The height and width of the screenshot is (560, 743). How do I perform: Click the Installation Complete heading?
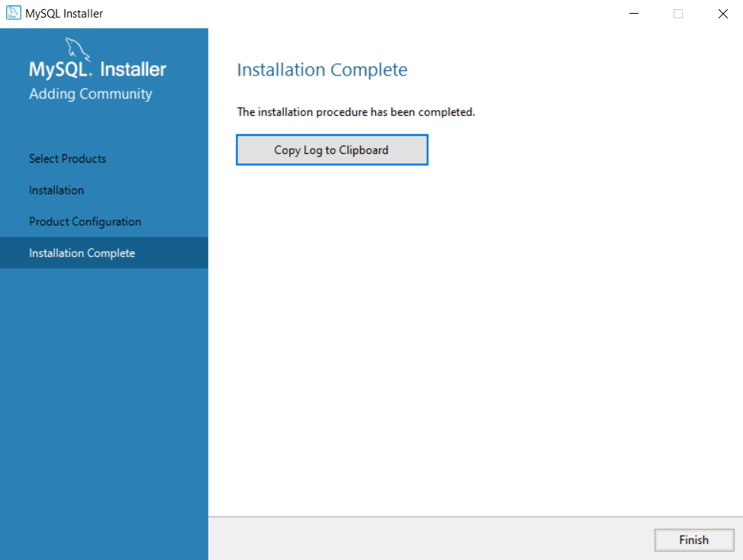(x=321, y=69)
